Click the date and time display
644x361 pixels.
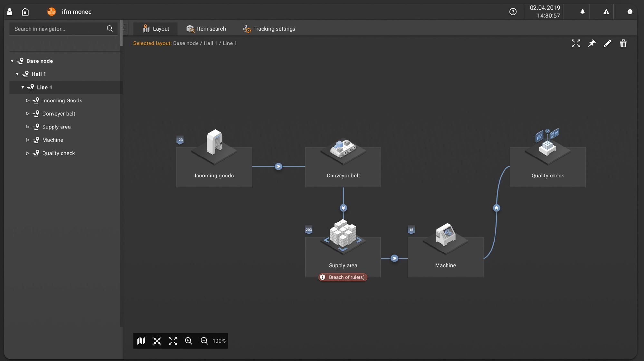pyautogui.click(x=545, y=12)
